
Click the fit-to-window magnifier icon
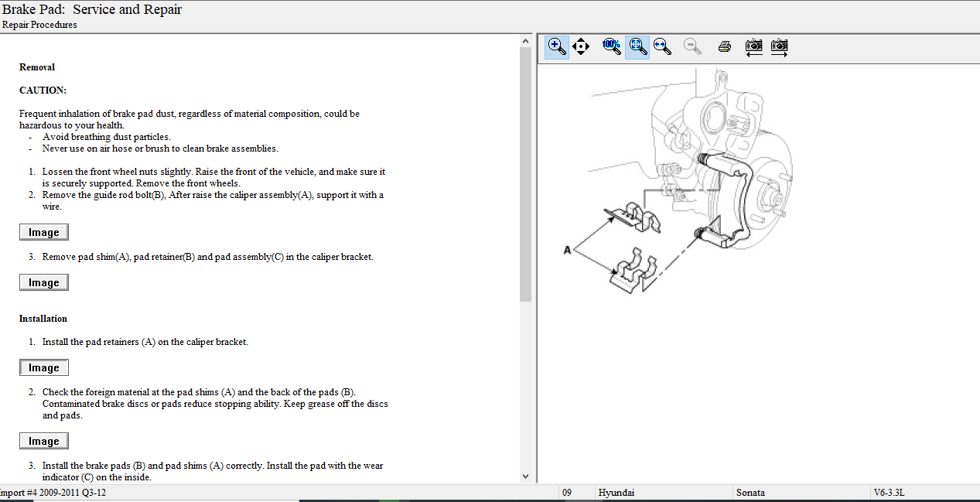pyautogui.click(x=637, y=46)
